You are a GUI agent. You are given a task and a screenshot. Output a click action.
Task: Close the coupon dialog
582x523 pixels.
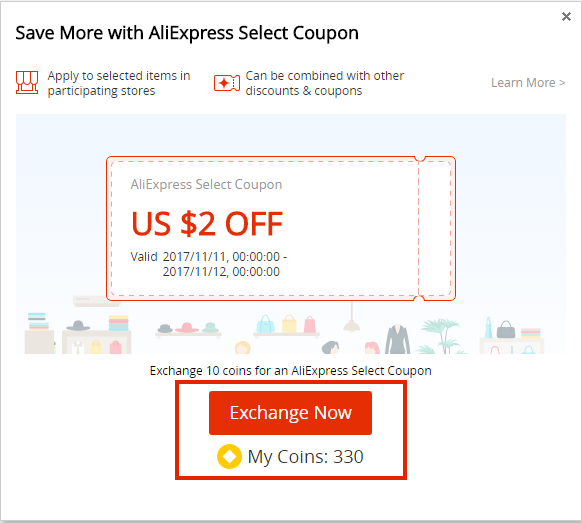pyautogui.click(x=566, y=16)
